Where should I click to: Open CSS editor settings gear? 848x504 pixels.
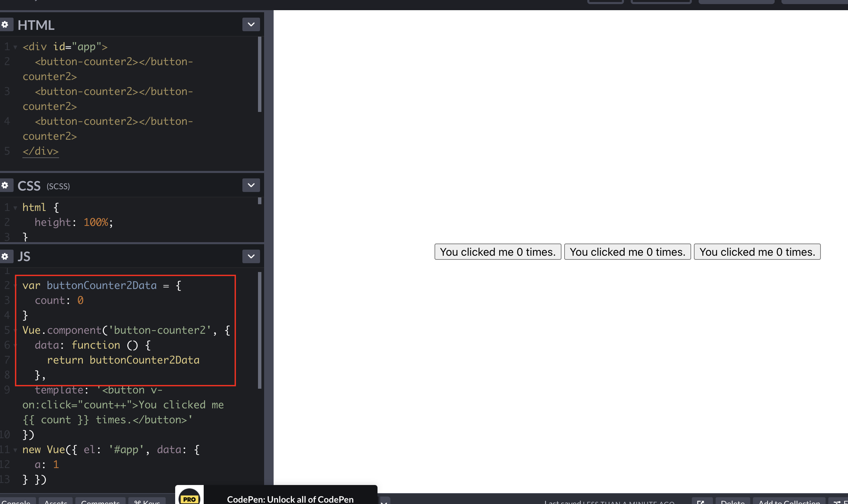pos(5,186)
